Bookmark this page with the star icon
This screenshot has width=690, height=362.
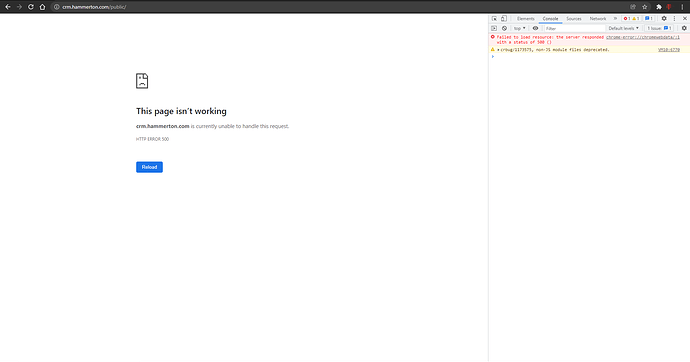[x=645, y=7]
